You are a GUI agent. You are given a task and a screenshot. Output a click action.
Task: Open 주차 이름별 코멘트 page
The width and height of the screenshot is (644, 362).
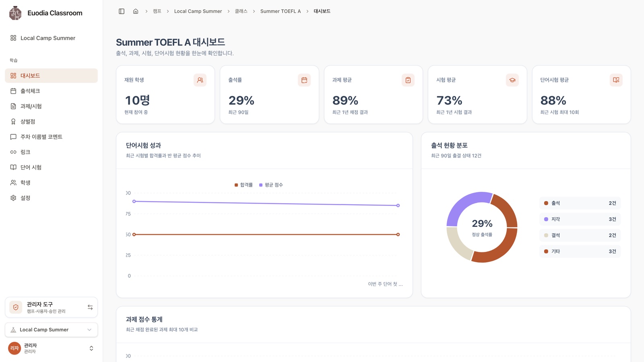pos(51,137)
